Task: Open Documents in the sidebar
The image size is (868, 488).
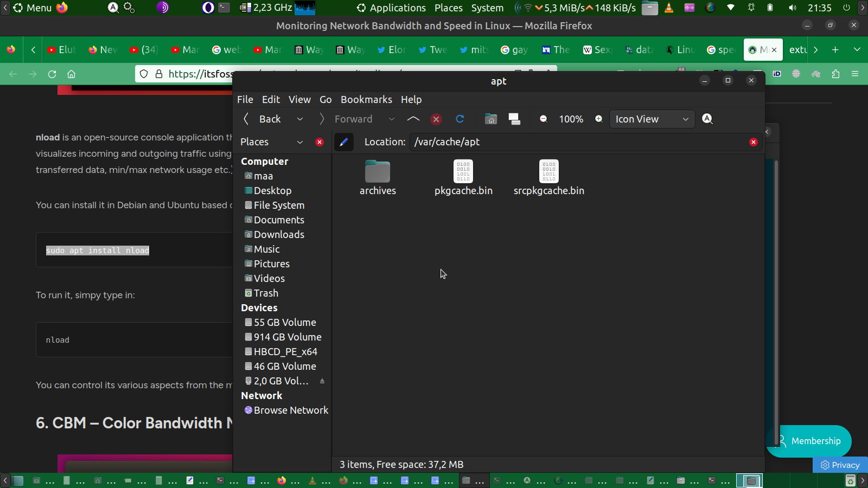Action: click(x=275, y=220)
